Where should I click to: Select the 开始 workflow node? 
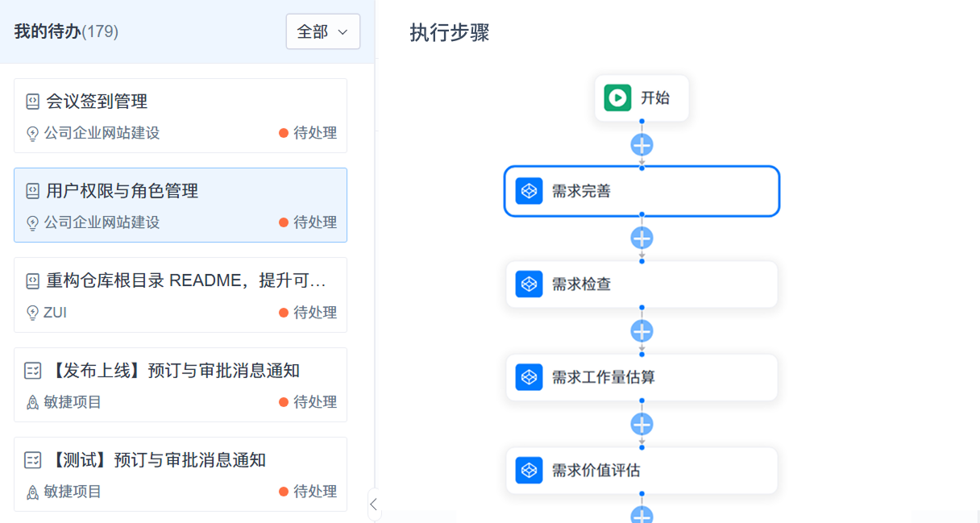point(642,98)
